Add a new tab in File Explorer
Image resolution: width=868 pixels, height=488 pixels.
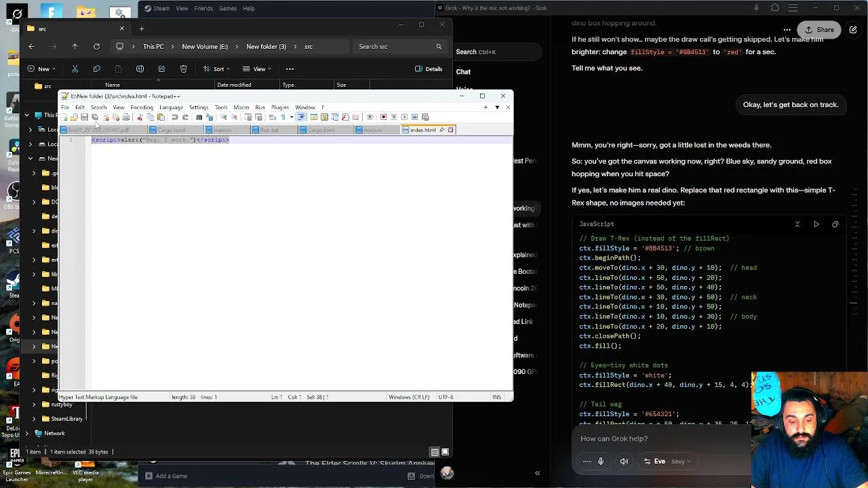point(142,28)
